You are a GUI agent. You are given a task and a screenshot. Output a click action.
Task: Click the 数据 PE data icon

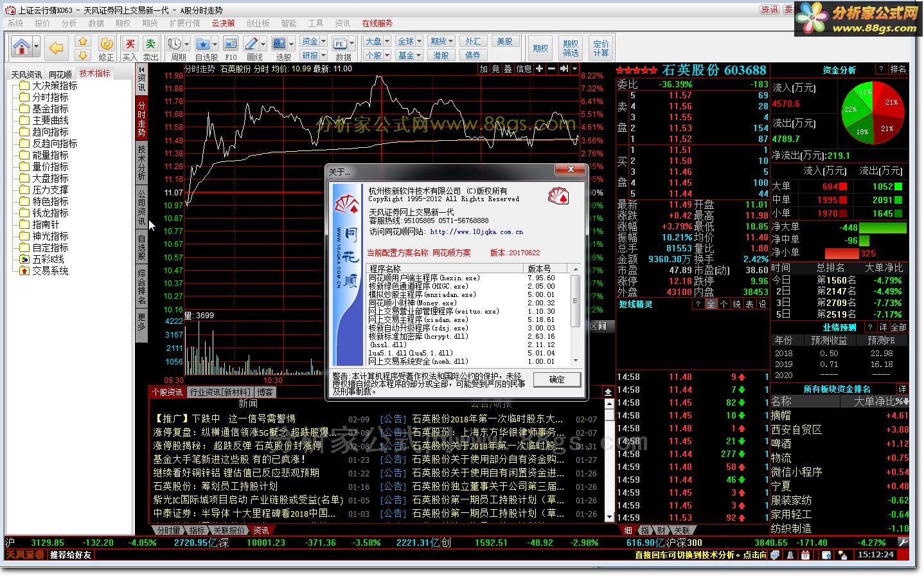[x=339, y=44]
